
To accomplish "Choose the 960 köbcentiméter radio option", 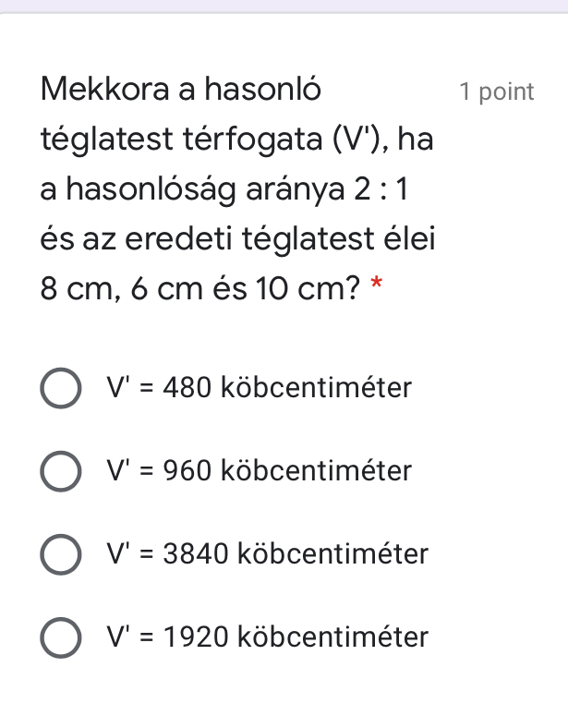I will [x=59, y=471].
